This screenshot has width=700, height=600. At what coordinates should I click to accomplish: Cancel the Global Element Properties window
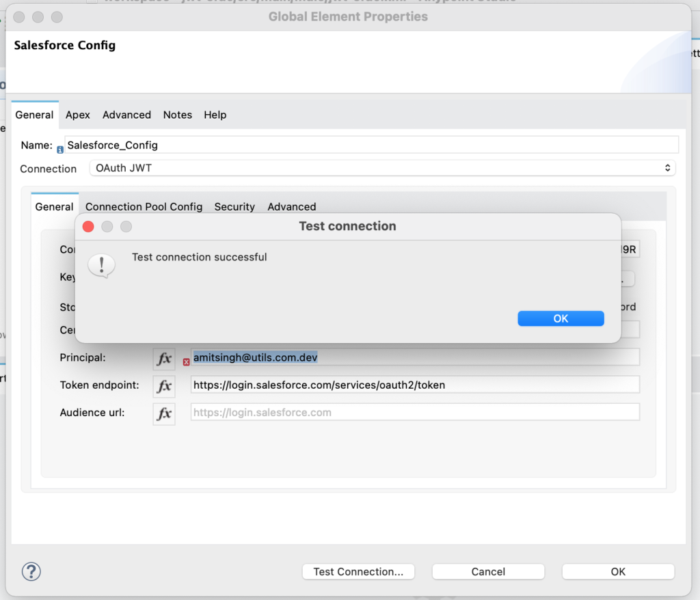pyautogui.click(x=488, y=571)
